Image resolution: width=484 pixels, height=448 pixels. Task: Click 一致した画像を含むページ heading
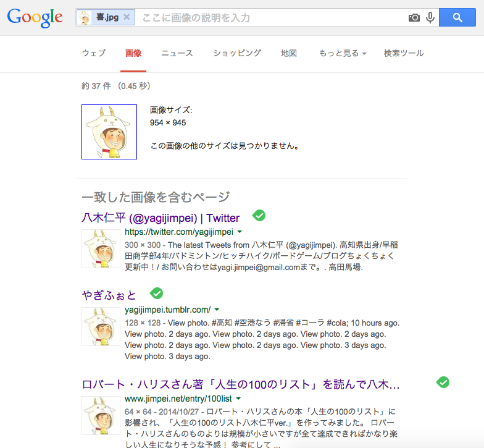(x=156, y=197)
